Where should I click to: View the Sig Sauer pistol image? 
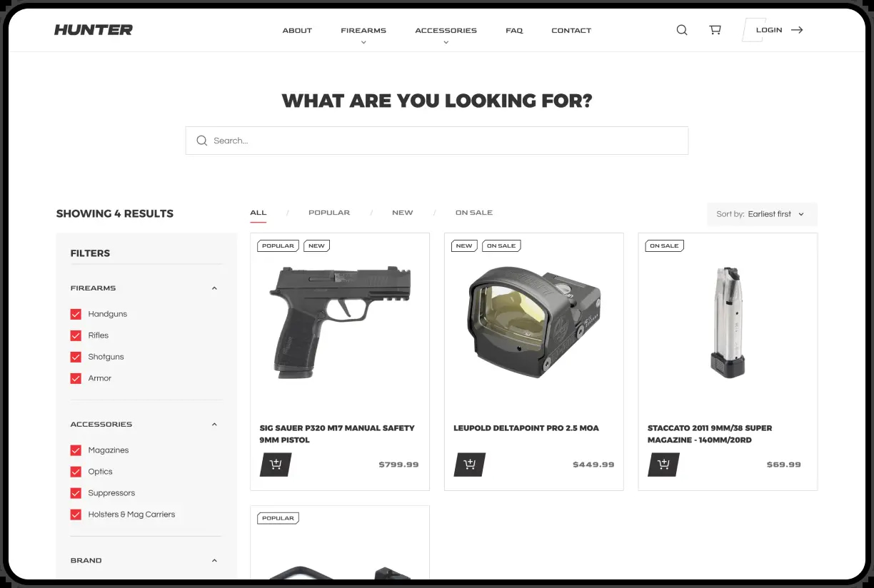[x=340, y=321]
